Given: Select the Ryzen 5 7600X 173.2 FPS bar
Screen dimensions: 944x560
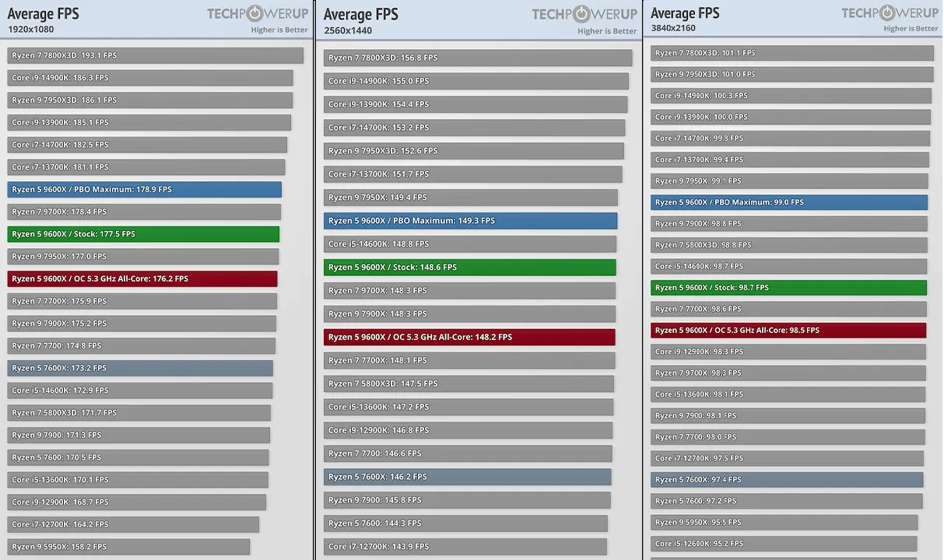Looking at the screenshot, I should tap(140, 369).
